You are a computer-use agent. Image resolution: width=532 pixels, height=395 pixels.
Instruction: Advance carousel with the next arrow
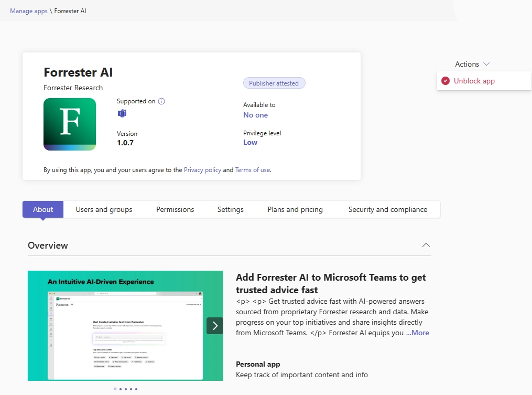click(x=215, y=326)
